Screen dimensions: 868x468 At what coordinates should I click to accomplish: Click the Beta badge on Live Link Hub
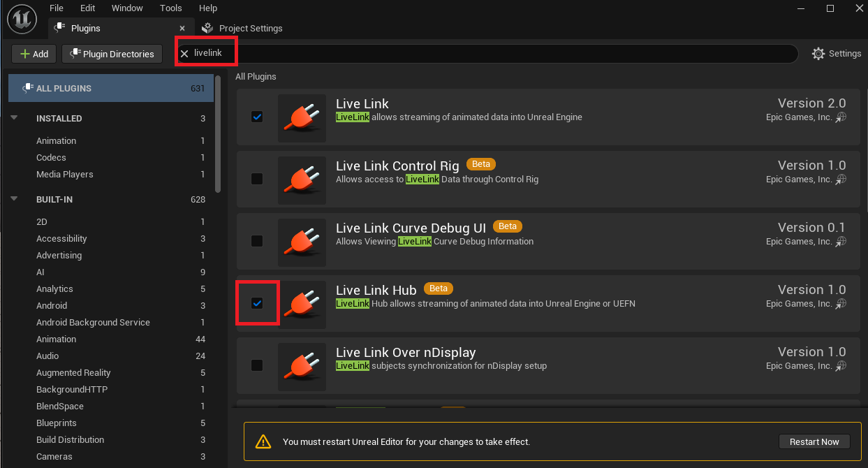click(x=439, y=288)
